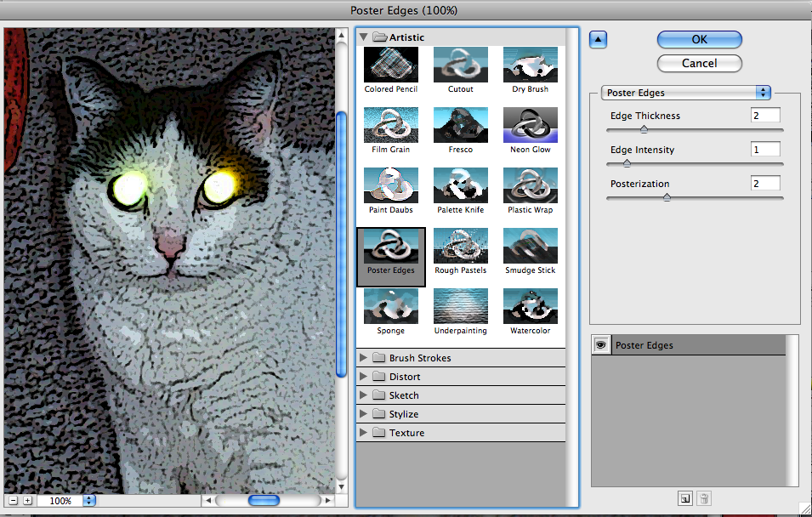Select the Colored Pencil filter thumbnail
This screenshot has width=812, height=517.
pyautogui.click(x=390, y=65)
